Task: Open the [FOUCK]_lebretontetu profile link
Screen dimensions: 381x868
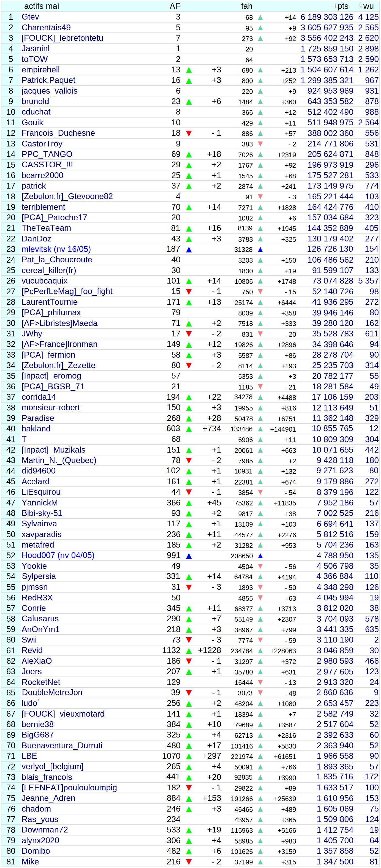Action: point(62,38)
